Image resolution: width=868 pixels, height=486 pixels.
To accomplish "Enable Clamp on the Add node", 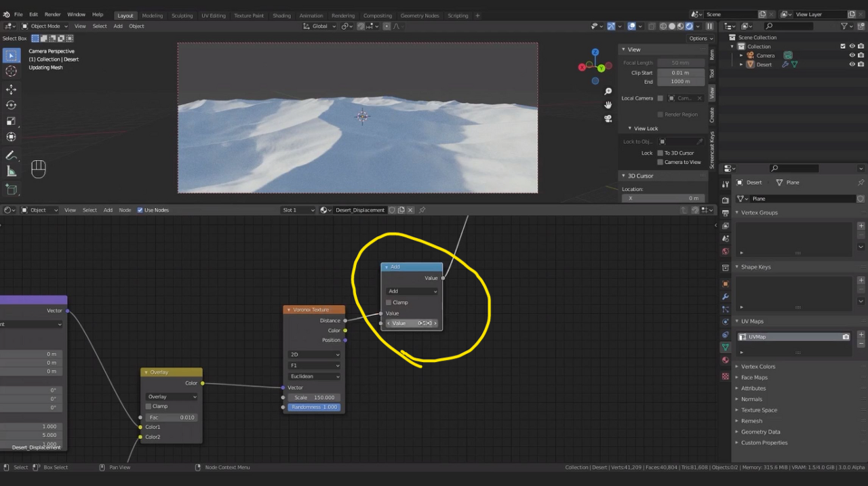I will tap(389, 302).
